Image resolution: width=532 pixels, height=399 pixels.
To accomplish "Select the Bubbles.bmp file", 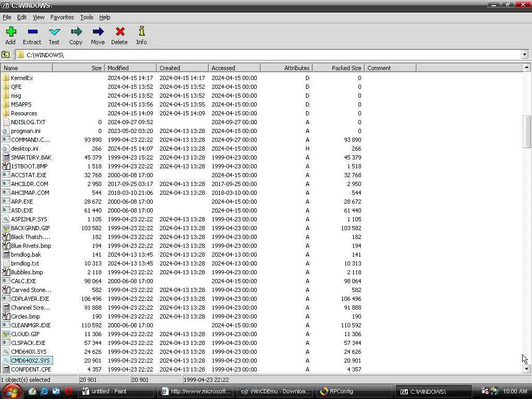I will coord(27,272).
